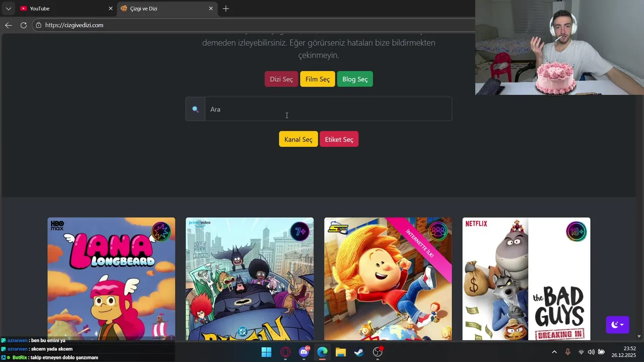The image size is (644, 362).
Task: Click the page scrollbar down arrow
Action: (639, 336)
